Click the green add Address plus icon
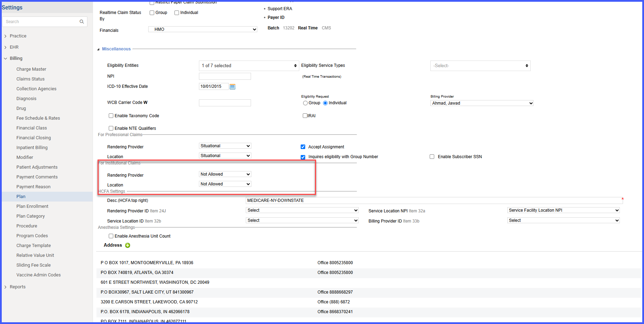 tap(128, 245)
